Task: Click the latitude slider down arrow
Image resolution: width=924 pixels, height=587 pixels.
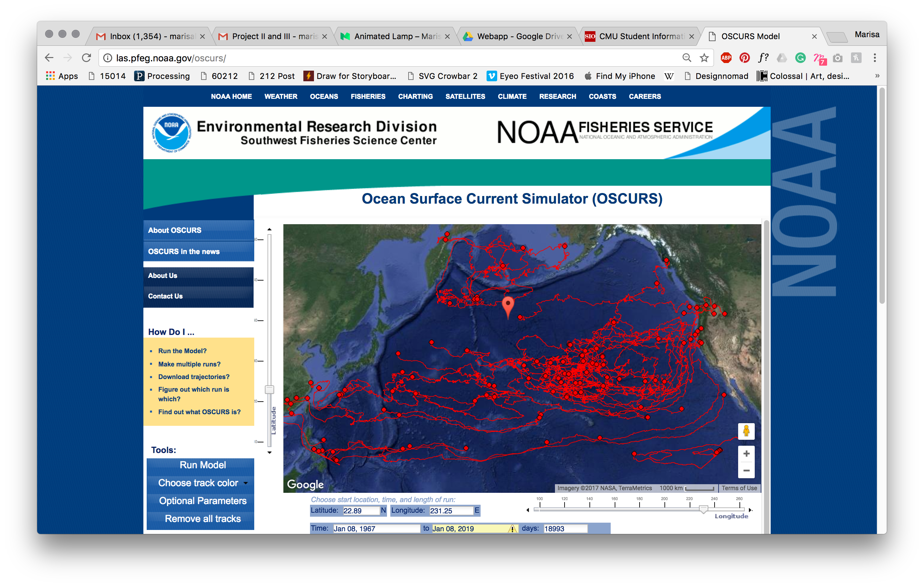Action: (269, 452)
